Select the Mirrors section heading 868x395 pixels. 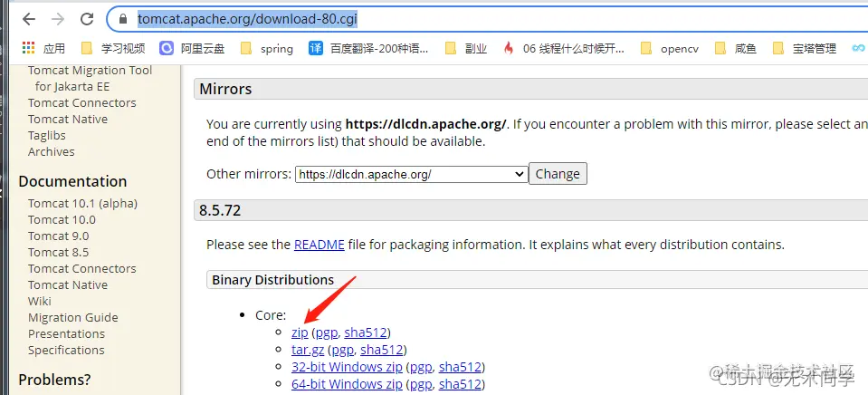(x=225, y=89)
